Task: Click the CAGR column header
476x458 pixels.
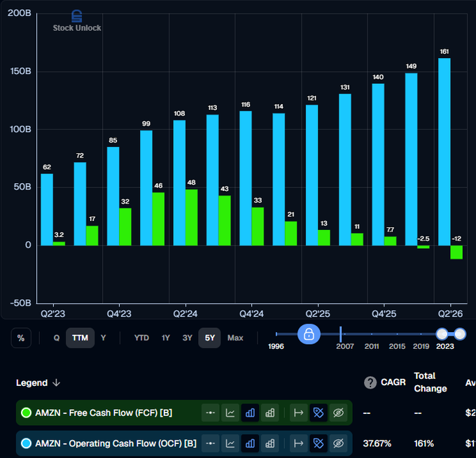Action: pos(393,382)
